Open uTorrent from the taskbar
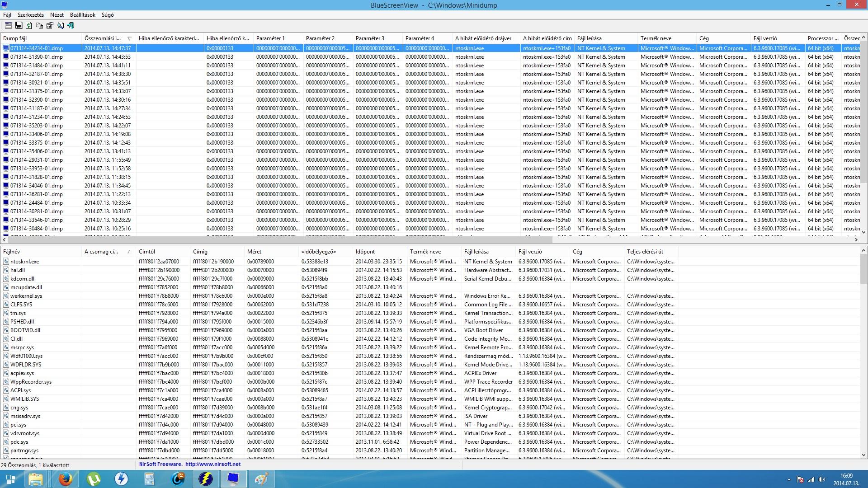 click(93, 479)
